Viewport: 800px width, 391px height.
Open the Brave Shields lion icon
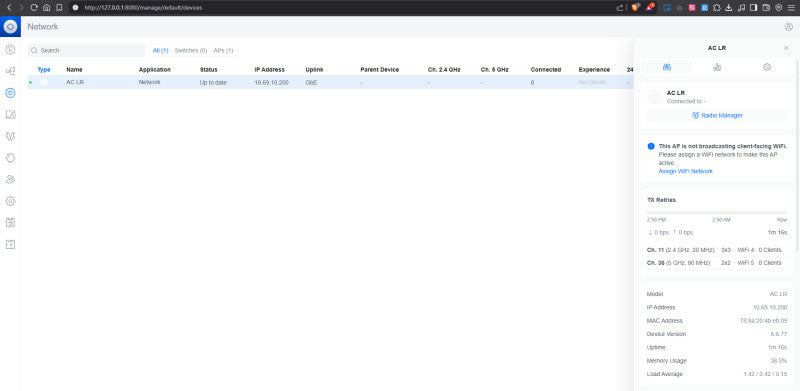(636, 8)
